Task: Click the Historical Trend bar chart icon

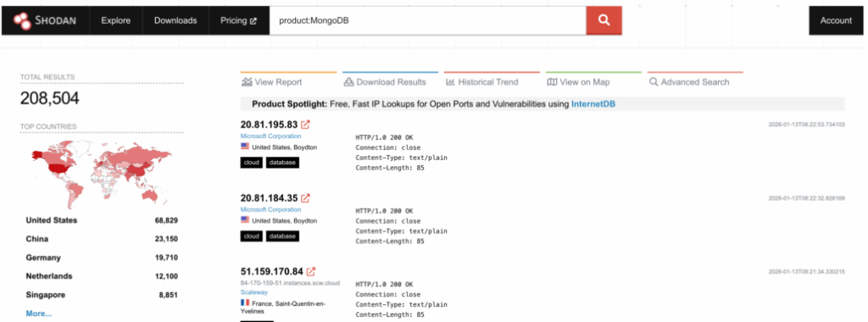Action: pyautogui.click(x=450, y=82)
